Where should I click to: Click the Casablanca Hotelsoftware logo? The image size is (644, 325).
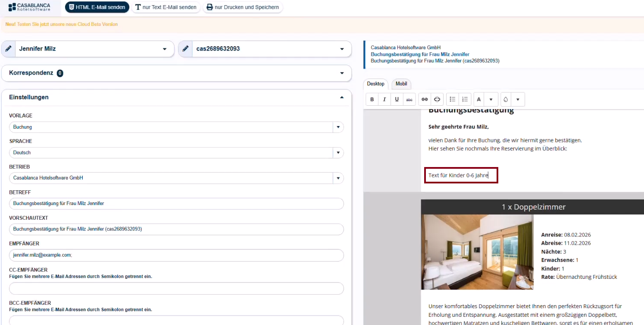[x=29, y=7]
